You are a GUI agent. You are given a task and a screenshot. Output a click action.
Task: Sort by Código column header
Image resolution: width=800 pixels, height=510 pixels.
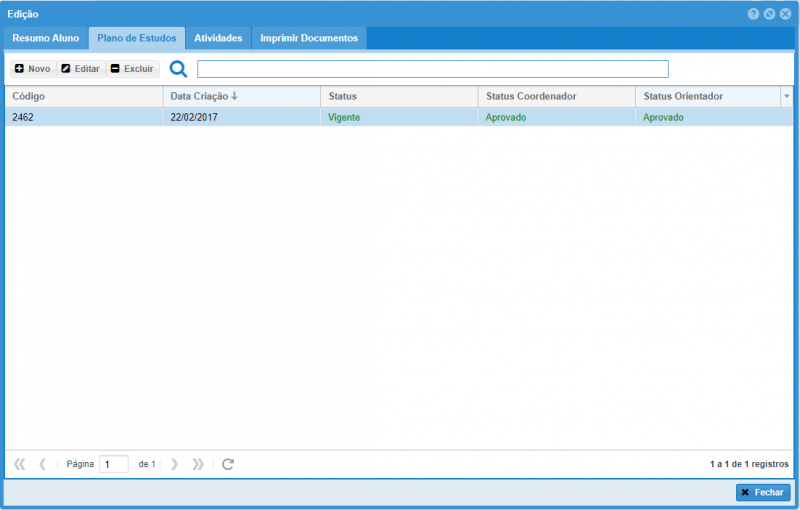(x=29, y=97)
